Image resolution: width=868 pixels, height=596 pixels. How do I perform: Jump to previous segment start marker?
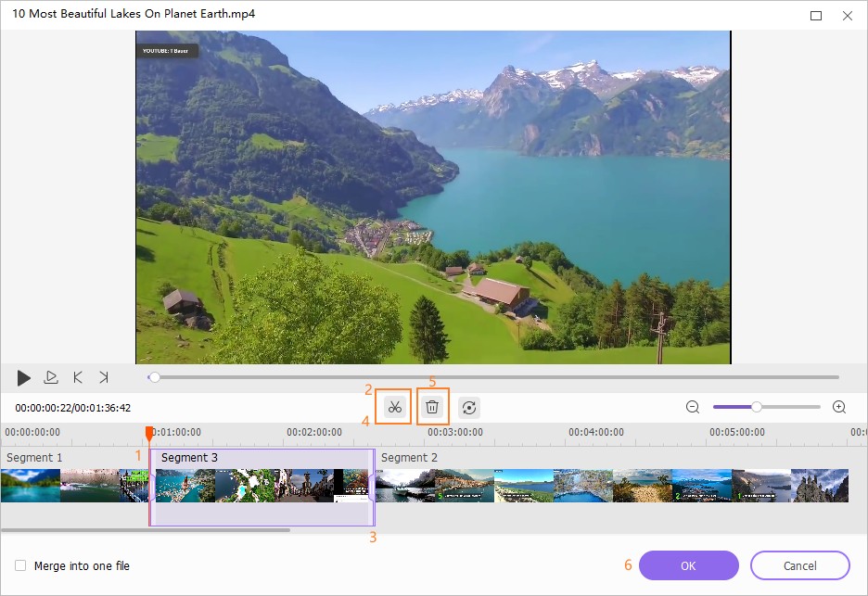(78, 377)
